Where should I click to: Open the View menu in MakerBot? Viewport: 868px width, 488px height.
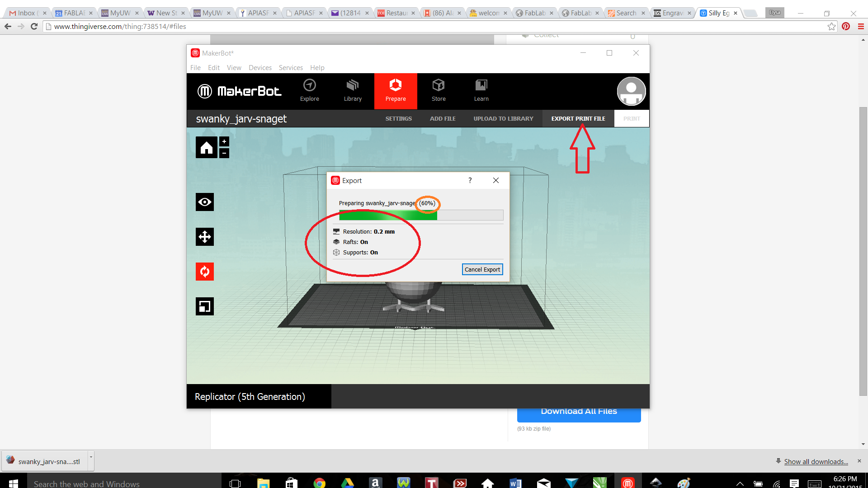[234, 67]
